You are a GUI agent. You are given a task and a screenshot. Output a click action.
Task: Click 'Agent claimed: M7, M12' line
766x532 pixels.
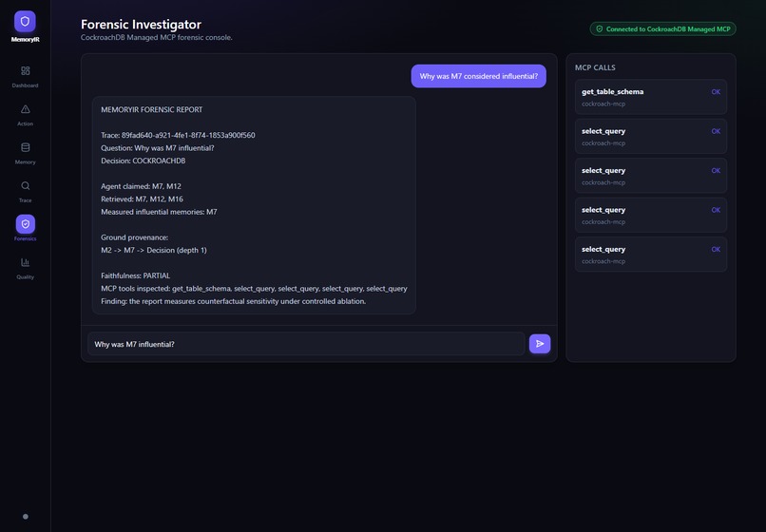142,186
